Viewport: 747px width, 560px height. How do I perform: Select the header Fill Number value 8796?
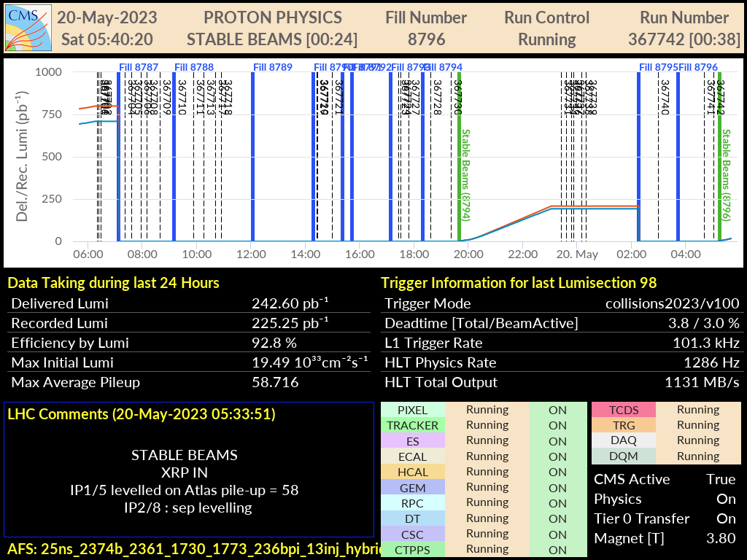tap(426, 39)
